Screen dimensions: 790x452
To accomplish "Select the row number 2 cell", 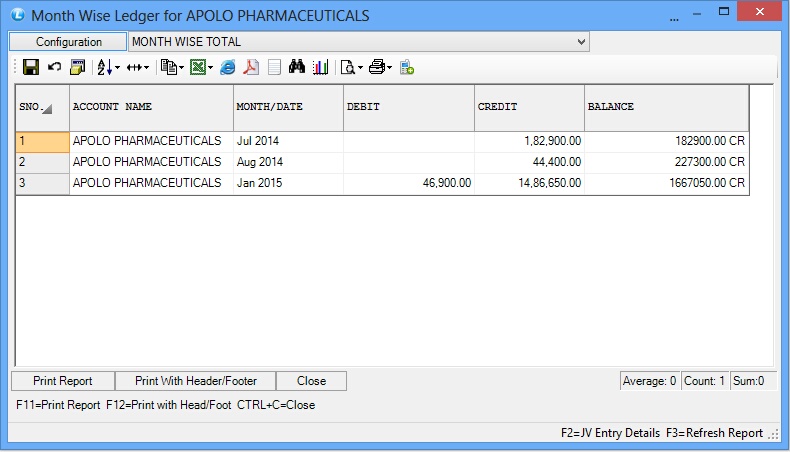I will (42, 162).
